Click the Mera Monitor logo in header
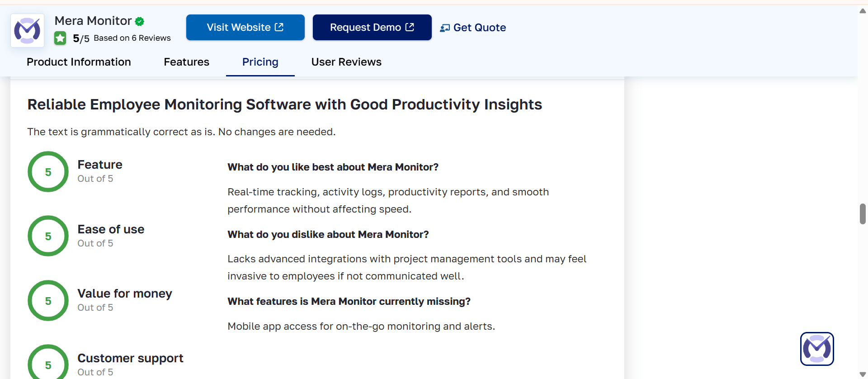 [28, 30]
